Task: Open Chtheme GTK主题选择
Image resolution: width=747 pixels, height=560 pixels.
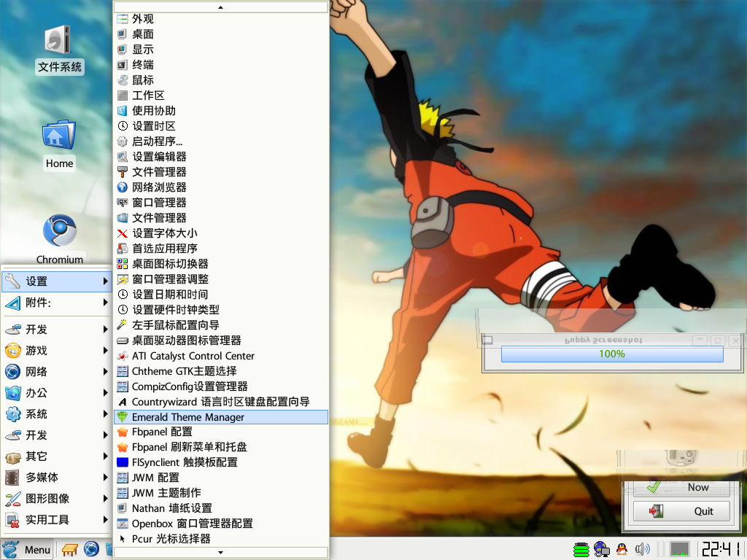Action: point(221,371)
